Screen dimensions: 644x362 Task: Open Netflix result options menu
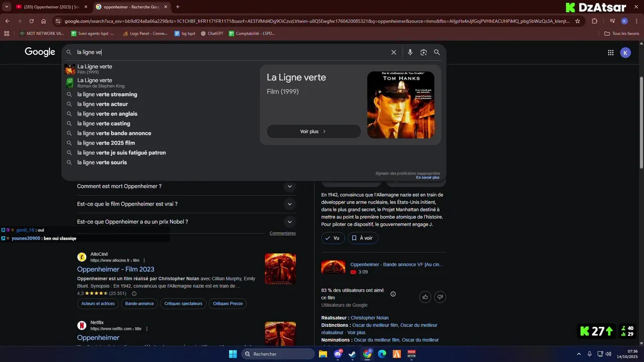pos(147,329)
